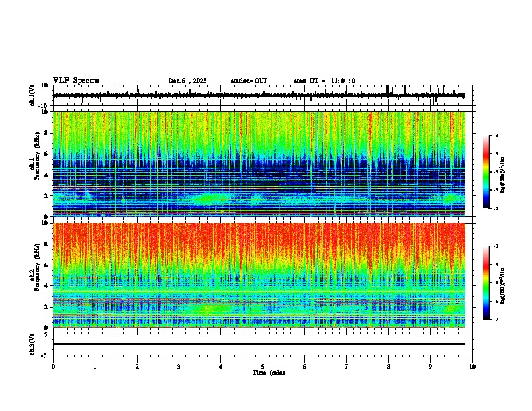Click the flat ch.3 signal trace
This screenshot has width=532, height=411.
(x=259, y=344)
